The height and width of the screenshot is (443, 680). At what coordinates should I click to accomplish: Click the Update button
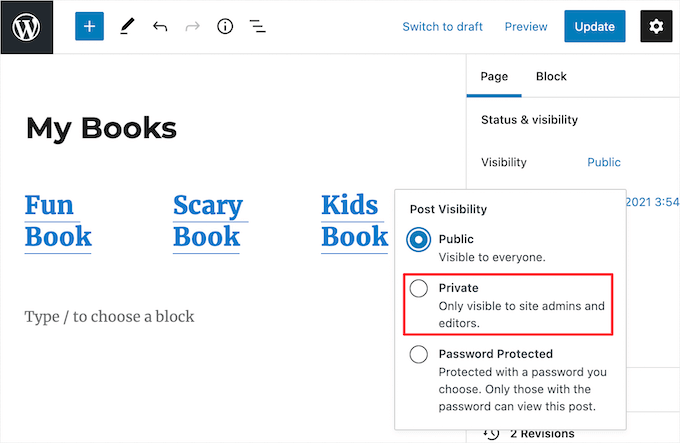(x=594, y=27)
